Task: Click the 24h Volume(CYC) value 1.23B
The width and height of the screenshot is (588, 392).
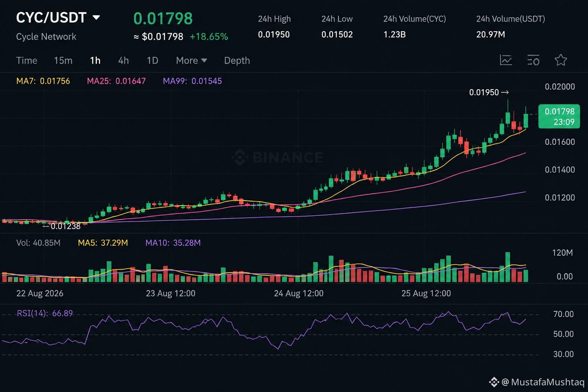Action: click(395, 34)
